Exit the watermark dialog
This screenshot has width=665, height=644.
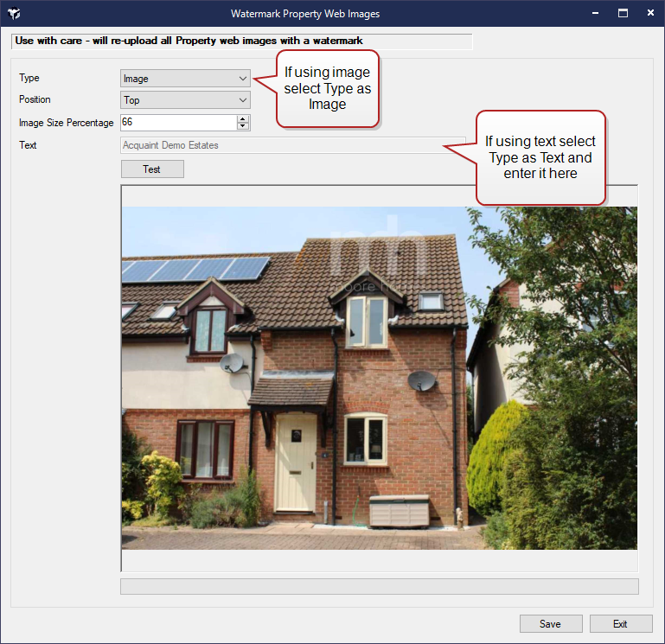pos(620,623)
